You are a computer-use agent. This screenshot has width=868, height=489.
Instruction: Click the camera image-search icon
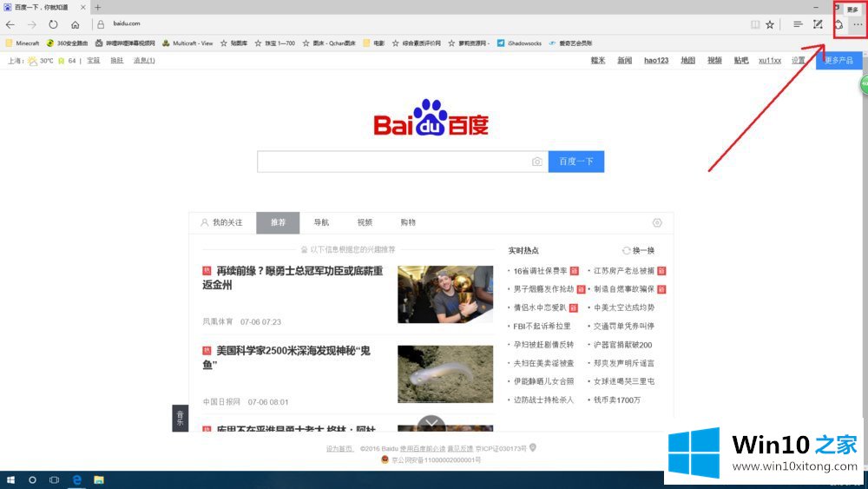tap(536, 162)
